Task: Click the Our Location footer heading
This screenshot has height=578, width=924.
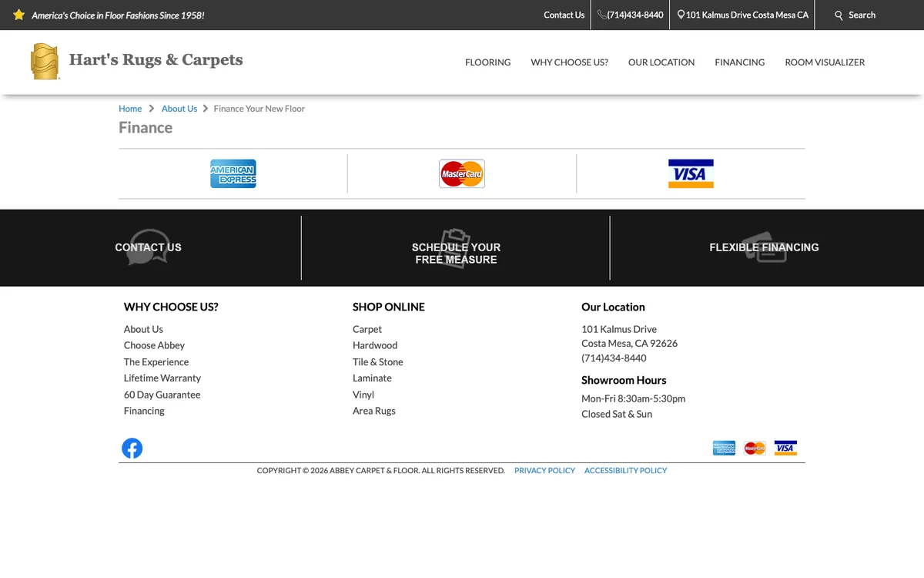Action: point(613,307)
